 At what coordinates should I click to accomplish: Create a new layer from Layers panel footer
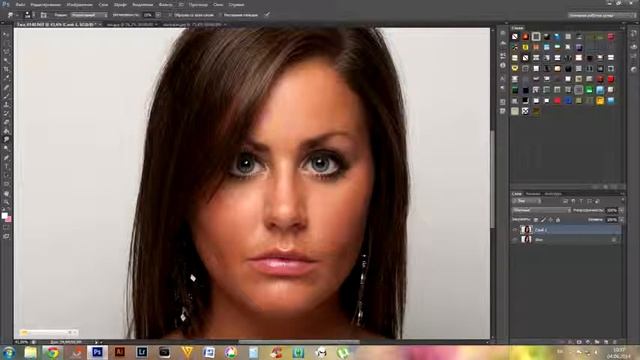point(605,342)
